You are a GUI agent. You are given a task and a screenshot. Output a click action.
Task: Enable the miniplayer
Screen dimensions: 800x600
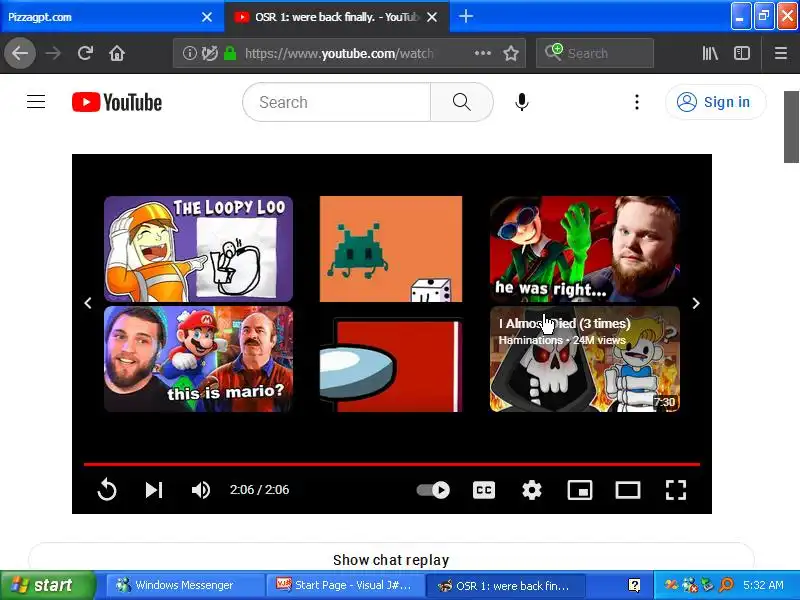pos(580,490)
